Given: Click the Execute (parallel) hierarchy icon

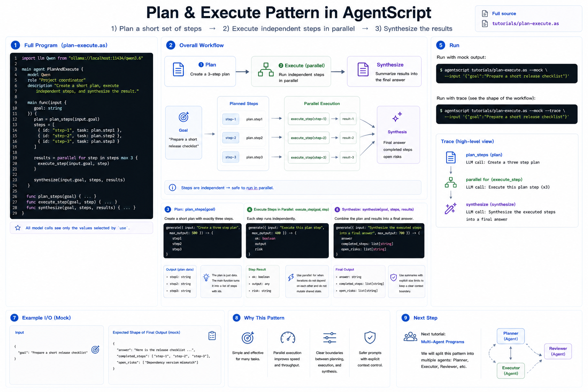Looking at the screenshot, I should [266, 70].
